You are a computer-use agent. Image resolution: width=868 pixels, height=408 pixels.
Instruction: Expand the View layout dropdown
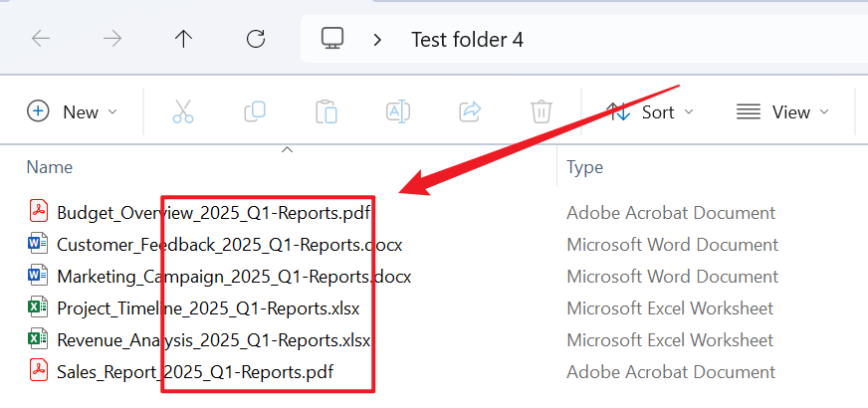click(x=782, y=111)
